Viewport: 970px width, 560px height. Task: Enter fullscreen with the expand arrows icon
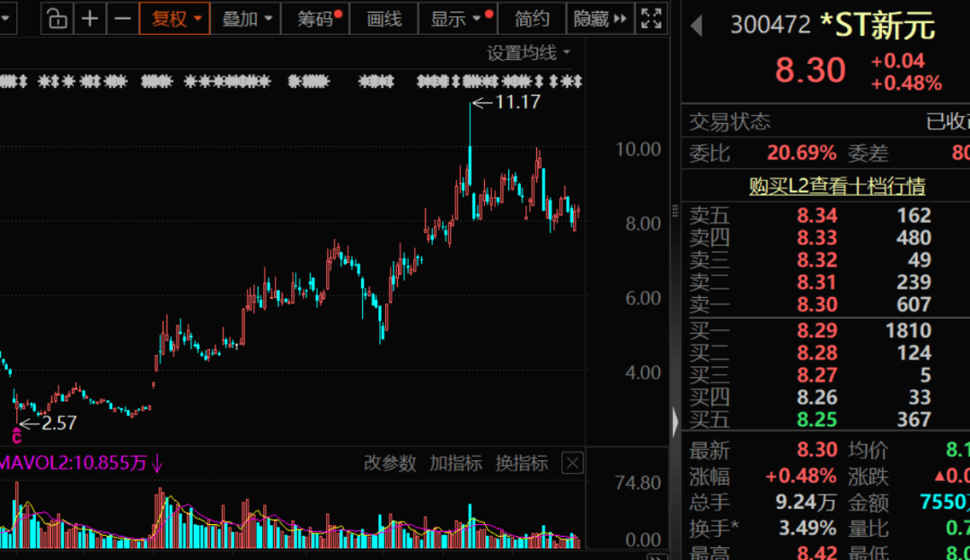pyautogui.click(x=651, y=18)
